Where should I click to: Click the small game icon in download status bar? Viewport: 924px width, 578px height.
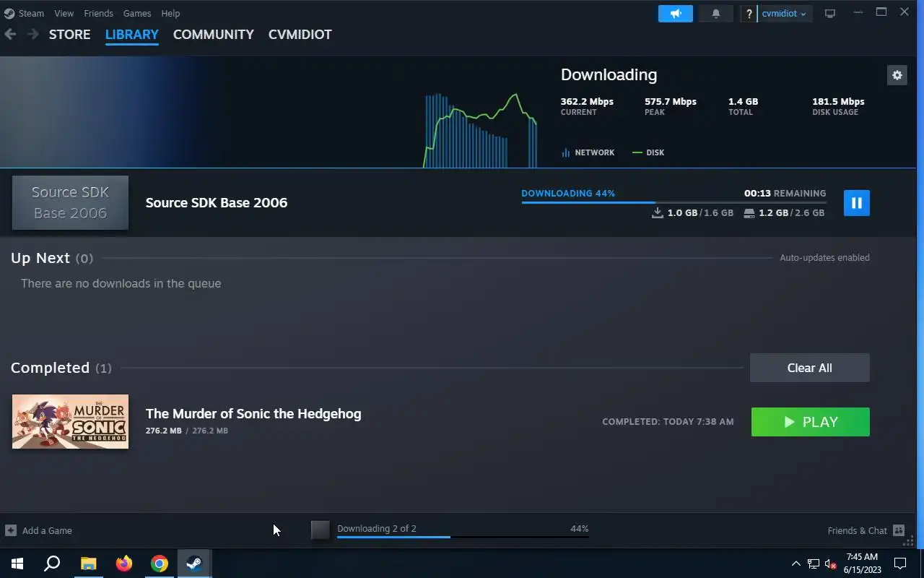pyautogui.click(x=320, y=530)
